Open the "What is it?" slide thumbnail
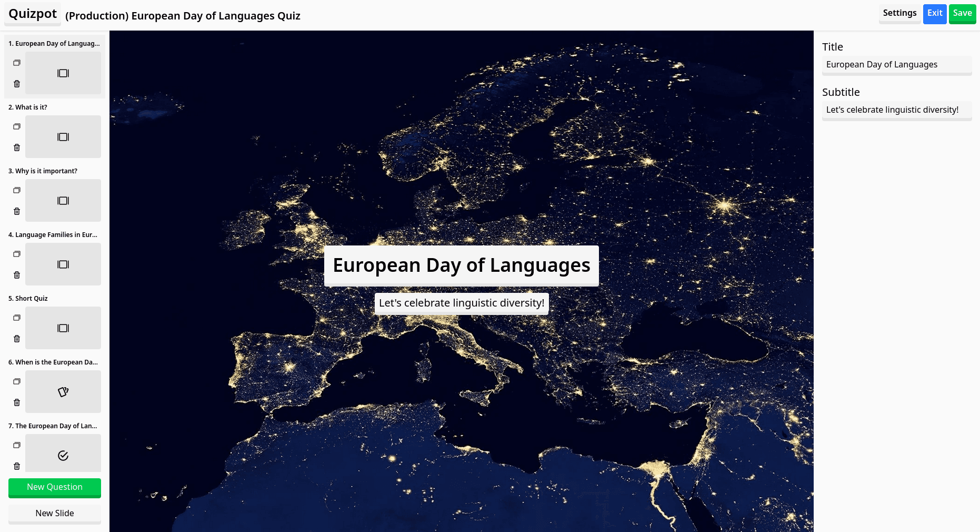Viewport: 980px width, 532px height. click(63, 136)
